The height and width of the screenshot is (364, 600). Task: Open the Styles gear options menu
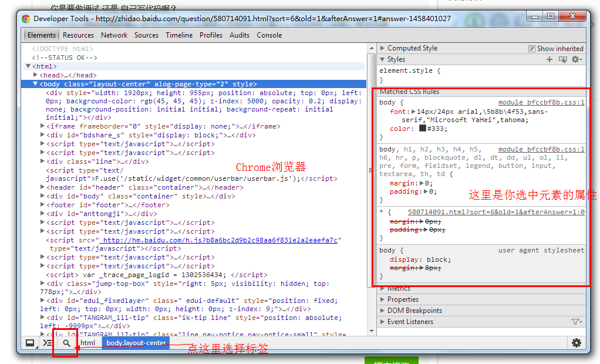(577, 59)
